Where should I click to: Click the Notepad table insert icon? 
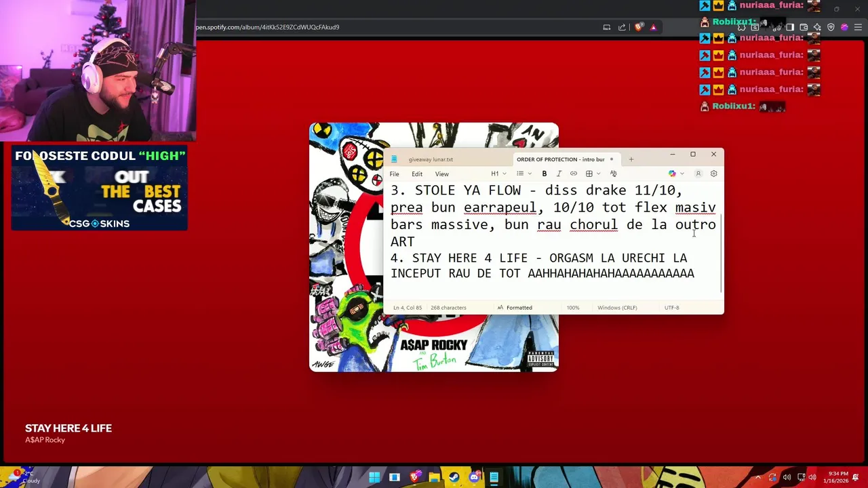click(x=589, y=174)
